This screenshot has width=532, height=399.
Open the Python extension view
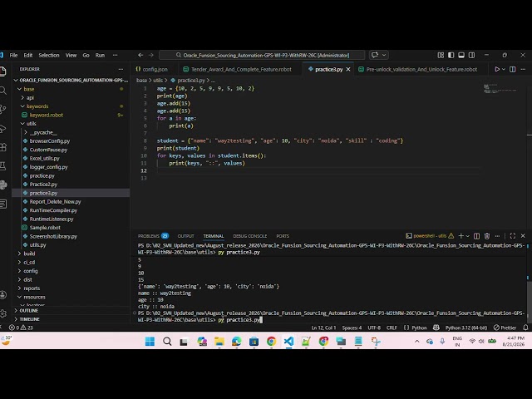click(x=2, y=185)
